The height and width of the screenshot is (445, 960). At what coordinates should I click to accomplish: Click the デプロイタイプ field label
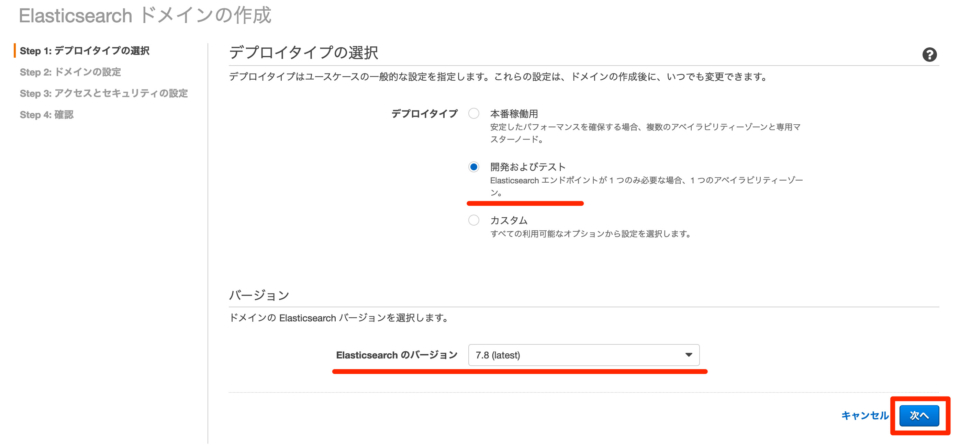tap(425, 114)
